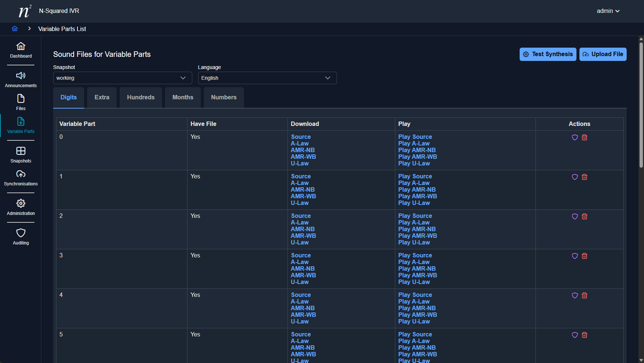
Task: Open Snapshots from the sidebar
Action: (x=21, y=151)
